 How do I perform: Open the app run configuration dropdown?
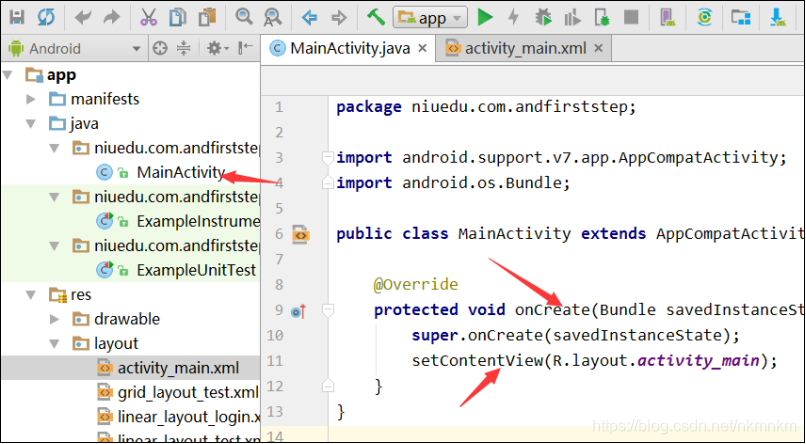pos(430,18)
